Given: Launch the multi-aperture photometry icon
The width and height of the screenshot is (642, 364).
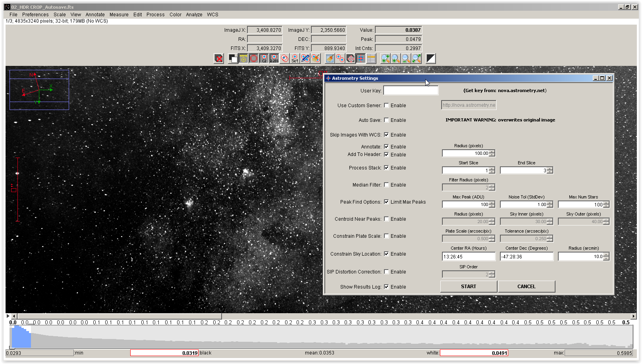Looking at the screenshot, I should pos(340,59).
